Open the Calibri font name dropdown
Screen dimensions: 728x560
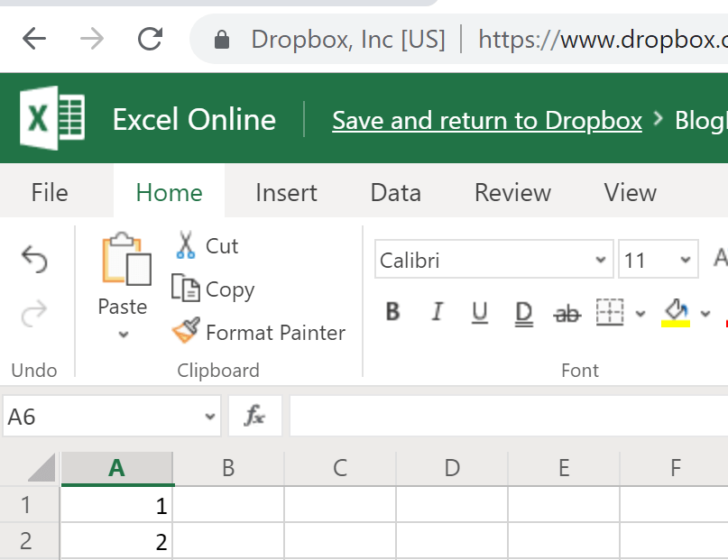click(601, 261)
